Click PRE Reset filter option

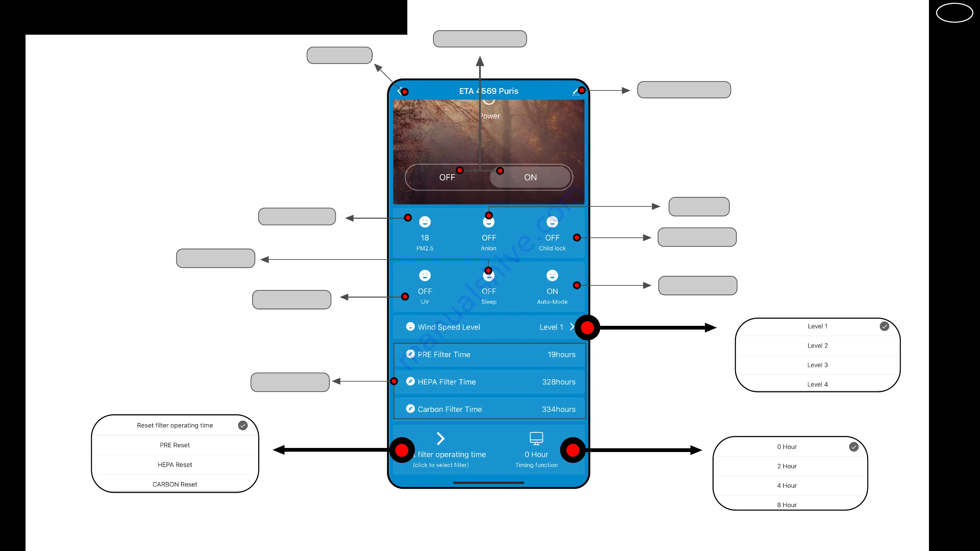[174, 445]
